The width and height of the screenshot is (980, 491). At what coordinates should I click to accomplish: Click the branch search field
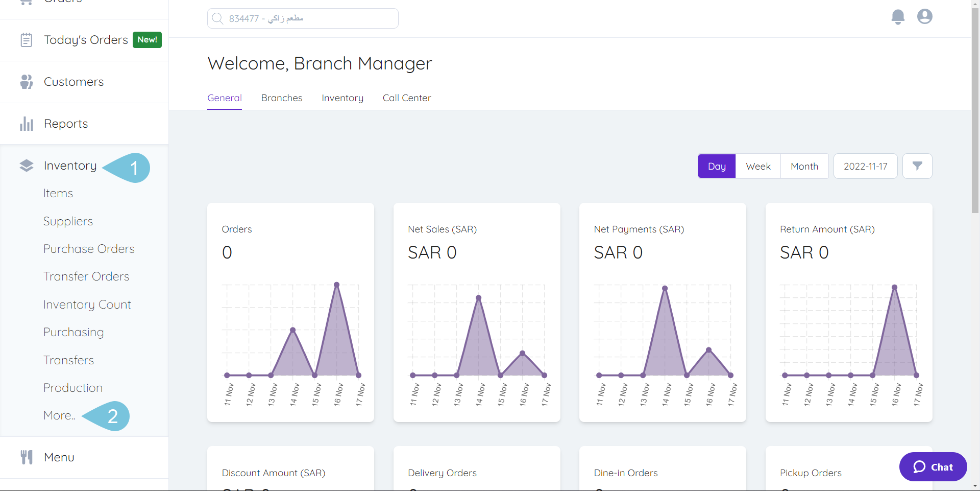pos(302,18)
